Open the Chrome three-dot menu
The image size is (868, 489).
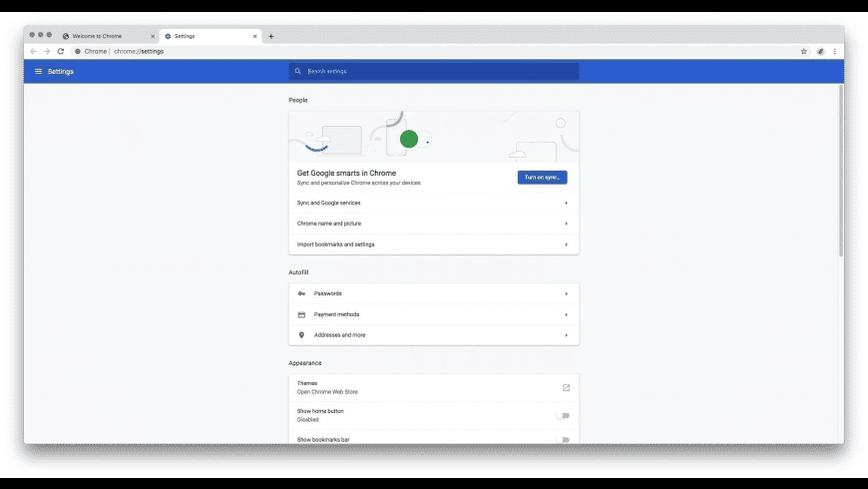pyautogui.click(x=835, y=52)
